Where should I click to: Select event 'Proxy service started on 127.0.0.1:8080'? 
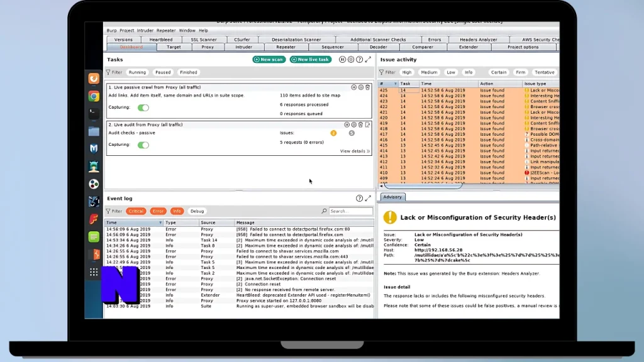[240, 300]
